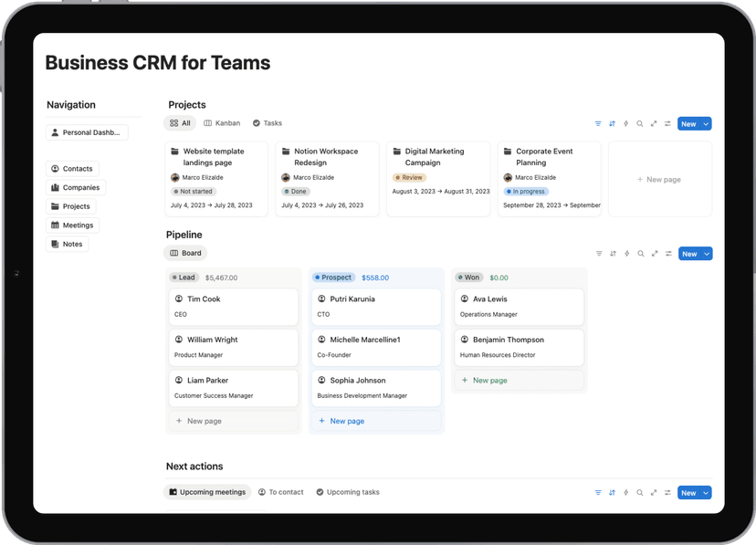
Task: Expand the Pipeline view to full page
Action: pos(653,254)
